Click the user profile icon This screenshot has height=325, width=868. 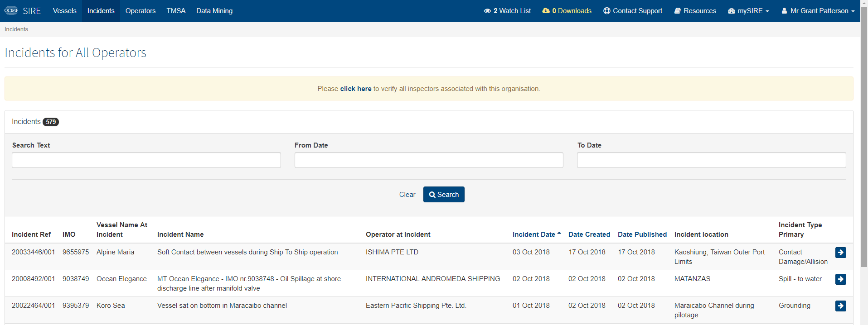click(784, 11)
